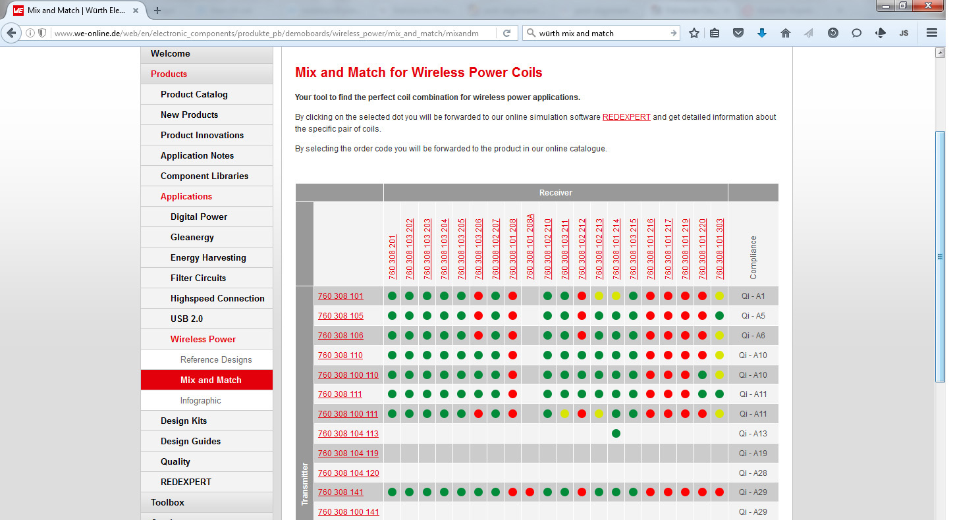The width and height of the screenshot is (980, 520).
Task: Toggle the JS extension button
Action: [x=904, y=33]
